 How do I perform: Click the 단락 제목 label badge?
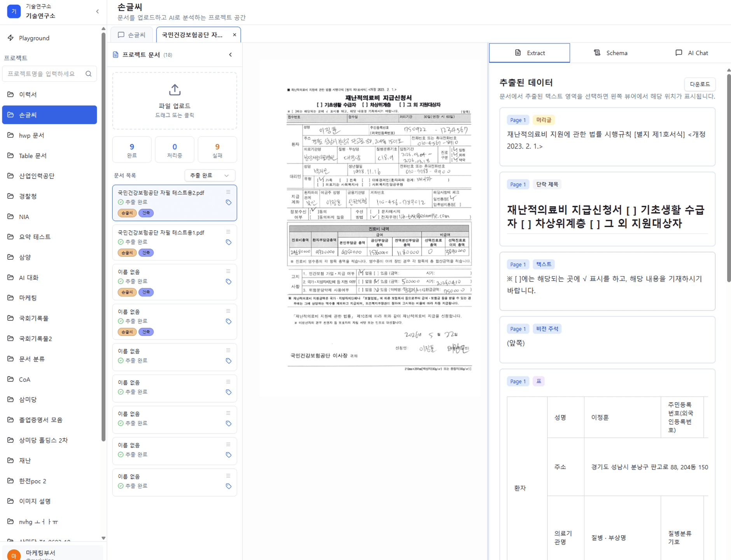click(547, 184)
